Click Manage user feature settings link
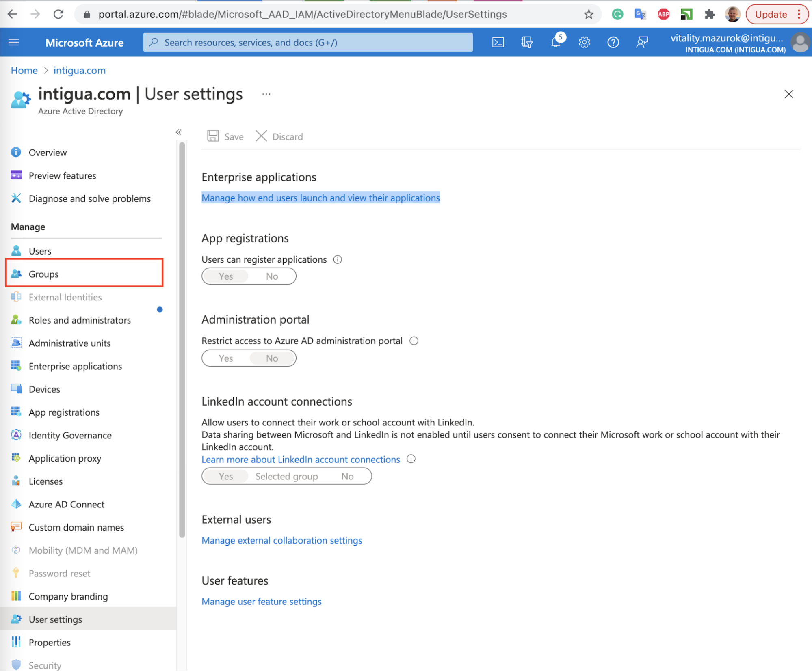The width and height of the screenshot is (812, 671). point(261,602)
